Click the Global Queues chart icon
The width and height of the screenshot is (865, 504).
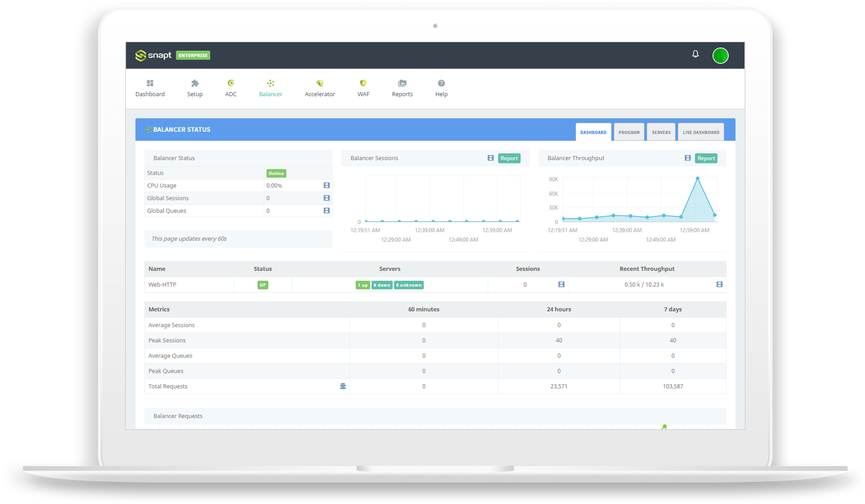pyautogui.click(x=327, y=211)
